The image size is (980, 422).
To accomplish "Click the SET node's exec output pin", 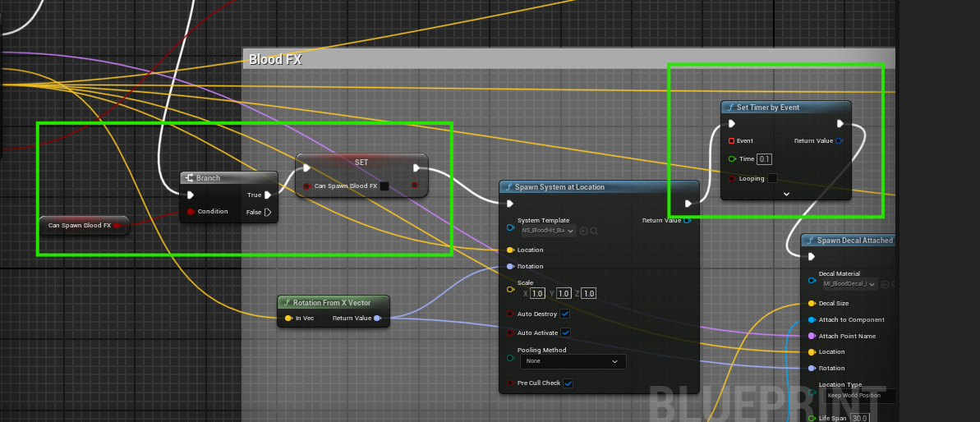I will click(416, 168).
